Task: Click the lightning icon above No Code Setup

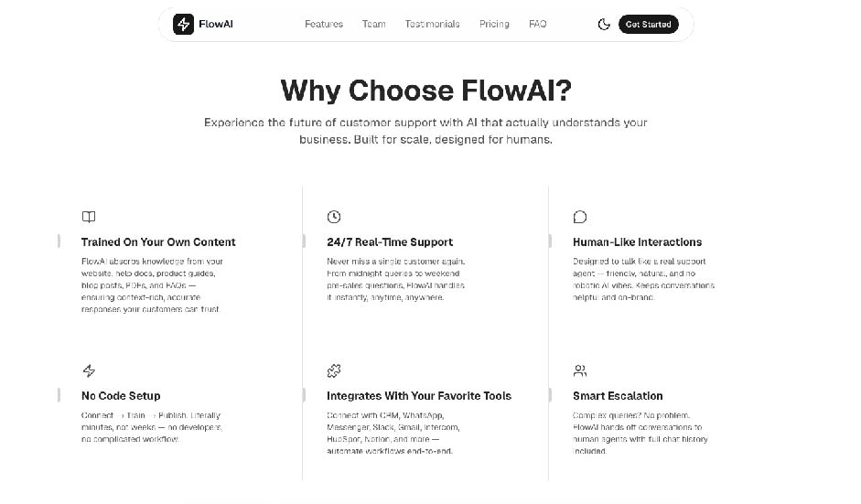Action: (x=89, y=371)
